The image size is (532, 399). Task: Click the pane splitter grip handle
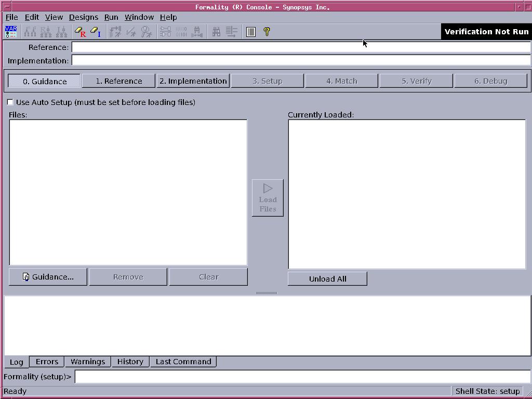point(267,293)
